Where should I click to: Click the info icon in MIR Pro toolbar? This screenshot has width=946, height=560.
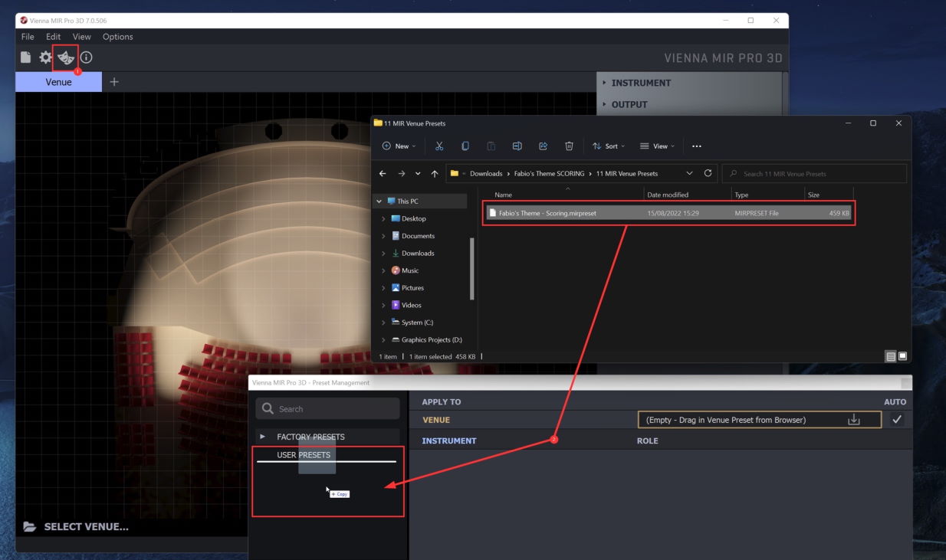point(86,57)
